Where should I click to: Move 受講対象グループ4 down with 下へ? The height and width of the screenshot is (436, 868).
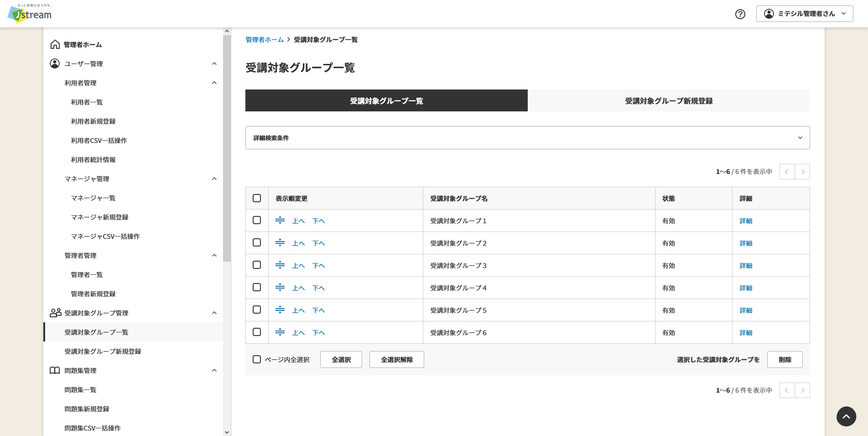(x=318, y=288)
